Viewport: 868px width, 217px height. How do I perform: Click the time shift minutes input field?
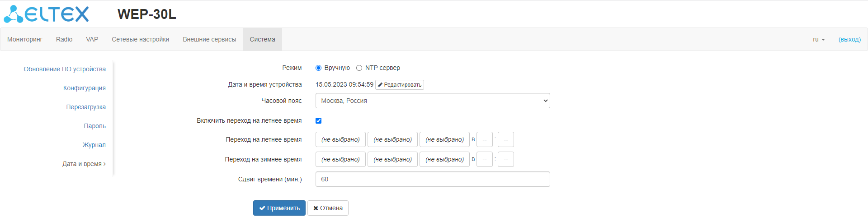[432, 179]
